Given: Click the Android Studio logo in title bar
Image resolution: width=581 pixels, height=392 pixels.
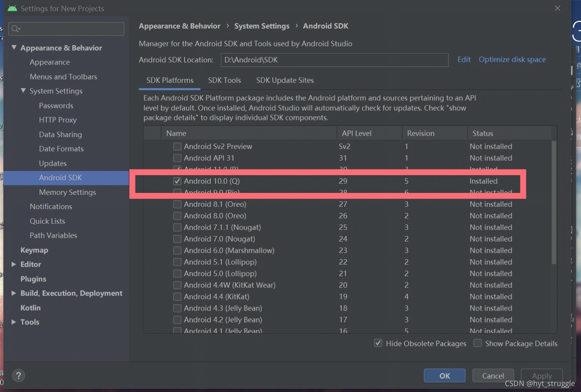Looking at the screenshot, I should 12,8.
